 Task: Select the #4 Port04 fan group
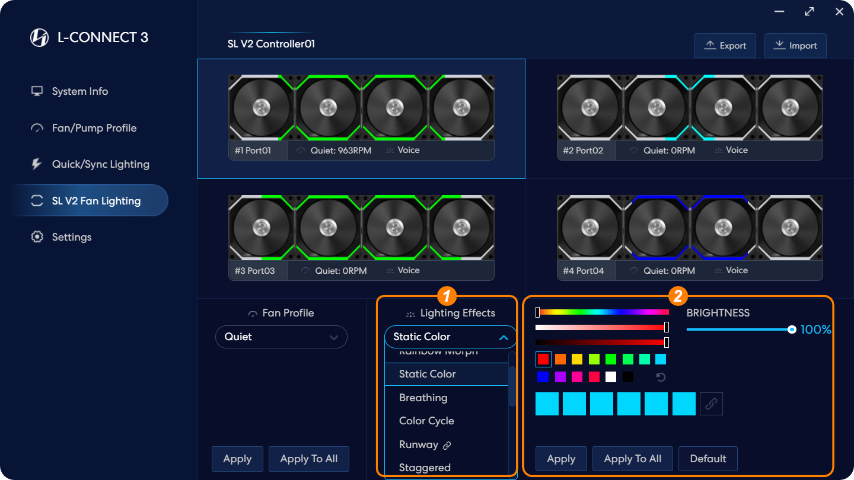[690, 237]
